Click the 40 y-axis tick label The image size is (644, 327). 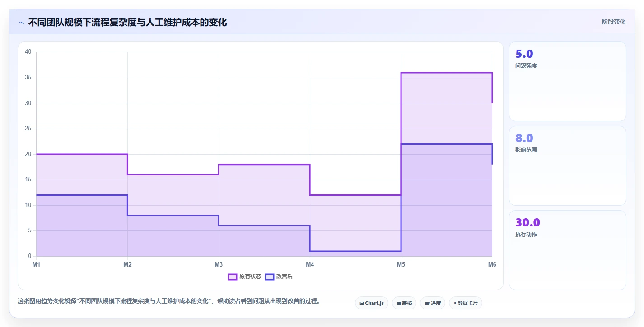28,52
